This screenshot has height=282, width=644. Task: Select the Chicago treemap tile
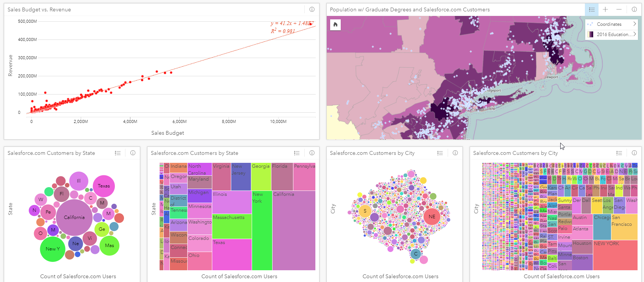pyautogui.click(x=602, y=227)
